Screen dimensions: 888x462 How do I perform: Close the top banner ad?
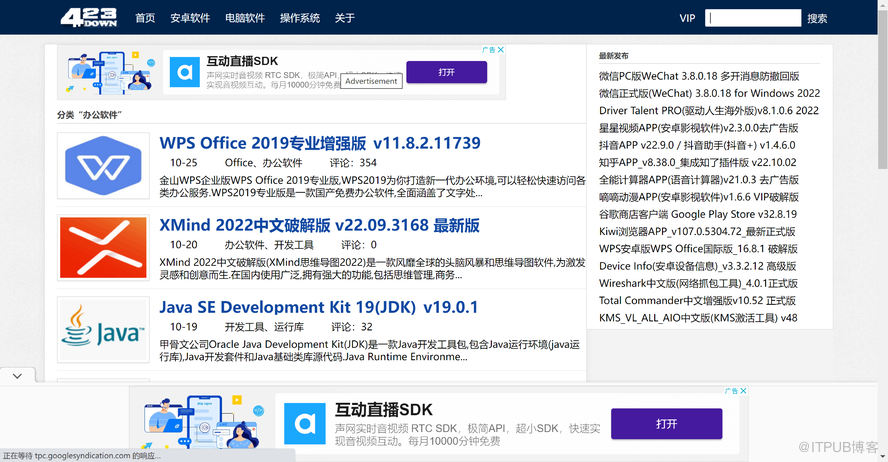501,50
